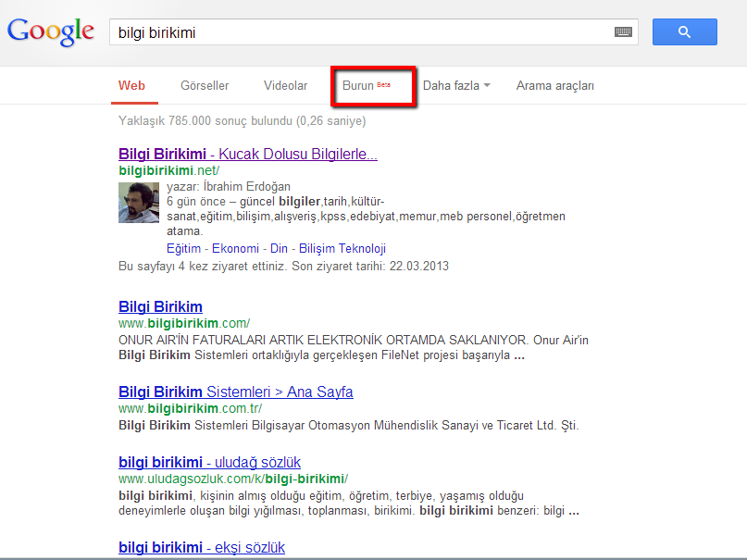This screenshot has height=560, width=747.
Task: Open Bilgi Birikim Sistemleri > Ana Sayfa result
Action: pyautogui.click(x=236, y=392)
